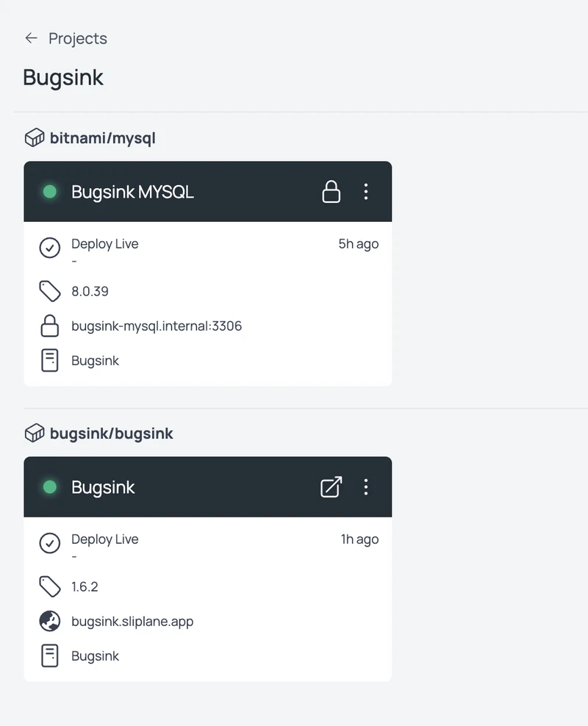
Task: Click the green status dot on Bugsink service
Action: point(50,487)
